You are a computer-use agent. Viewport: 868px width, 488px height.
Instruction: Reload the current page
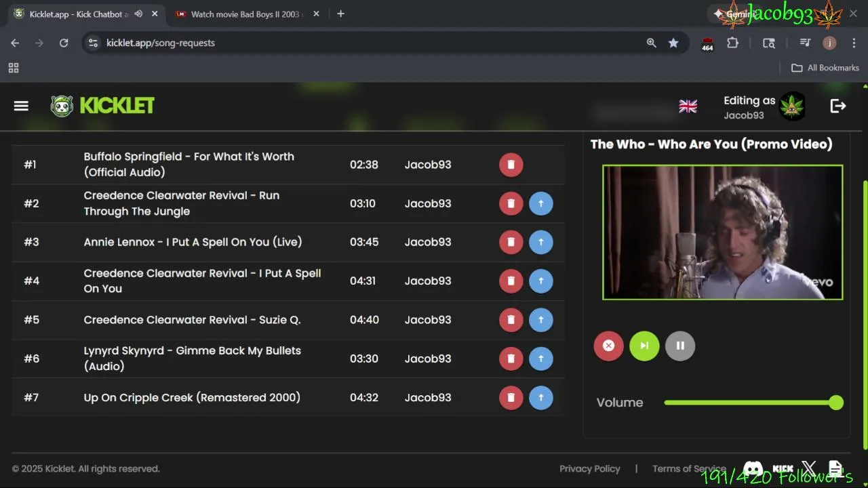64,43
